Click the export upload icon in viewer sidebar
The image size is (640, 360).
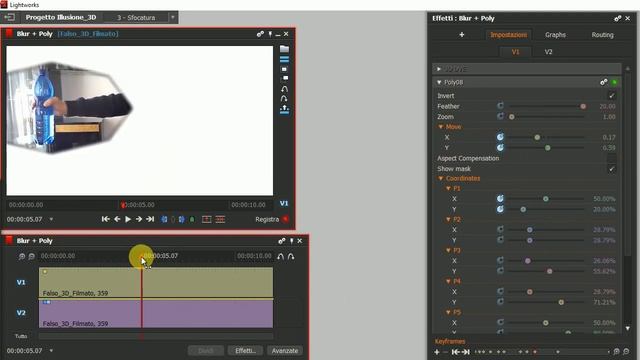284,109
